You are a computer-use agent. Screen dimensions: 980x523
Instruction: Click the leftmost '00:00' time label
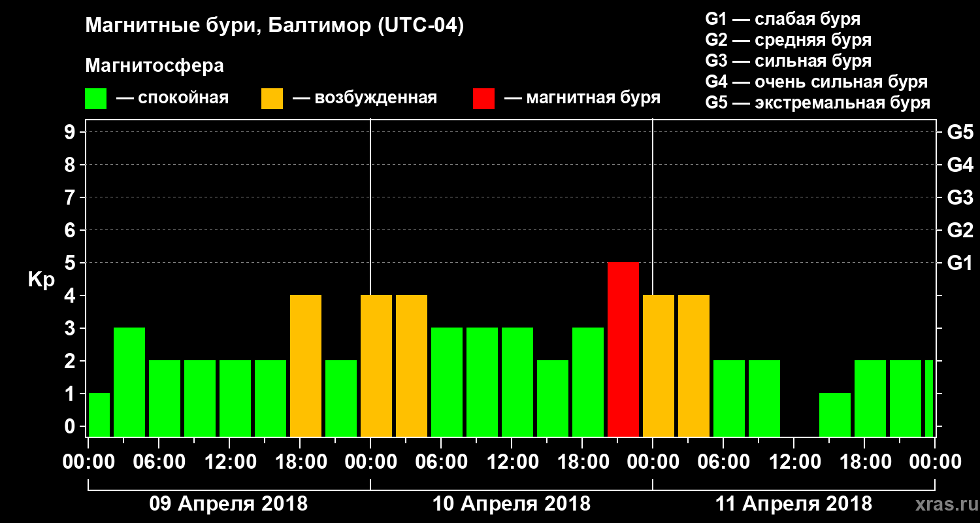(88, 462)
